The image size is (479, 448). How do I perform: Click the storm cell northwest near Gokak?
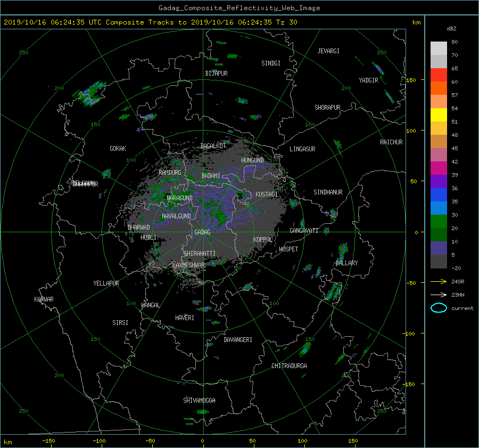pos(91,94)
